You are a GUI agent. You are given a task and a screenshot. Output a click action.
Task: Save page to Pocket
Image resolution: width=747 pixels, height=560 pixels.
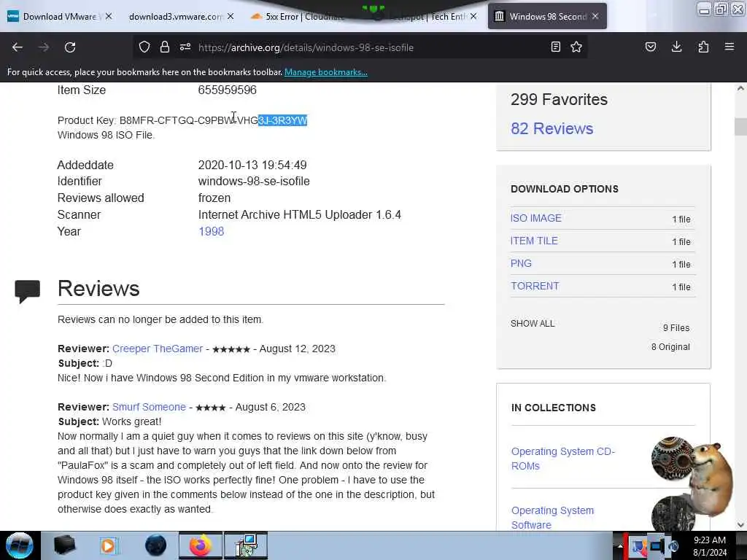point(651,47)
